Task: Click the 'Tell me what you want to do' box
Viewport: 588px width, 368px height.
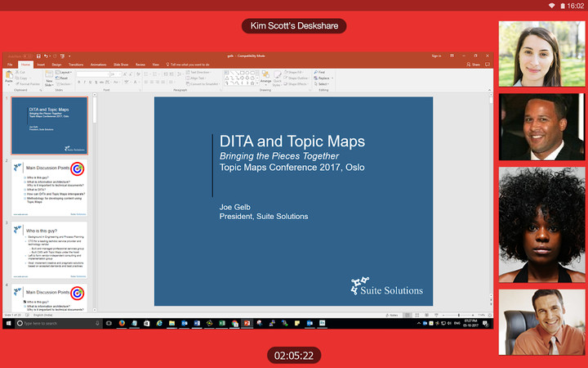Action: 189,64
